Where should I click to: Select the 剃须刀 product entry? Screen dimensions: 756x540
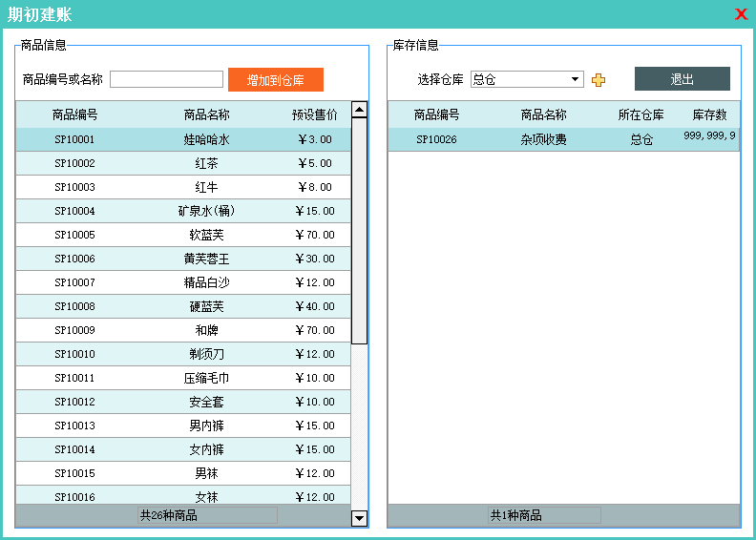[x=206, y=354]
